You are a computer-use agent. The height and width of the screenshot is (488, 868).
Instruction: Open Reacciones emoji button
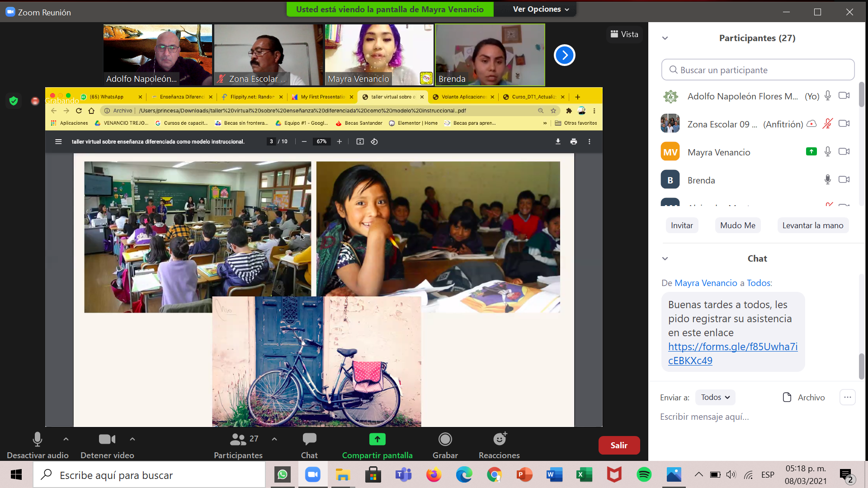point(499,439)
